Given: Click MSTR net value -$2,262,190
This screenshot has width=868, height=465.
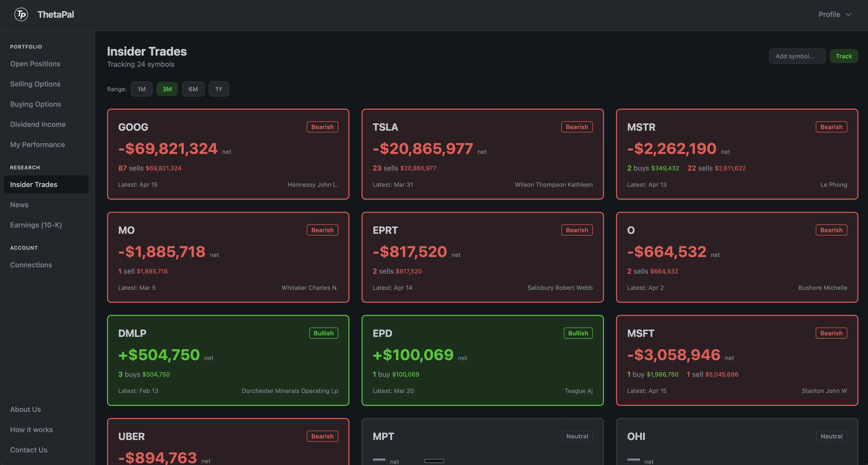Looking at the screenshot, I should tap(672, 149).
